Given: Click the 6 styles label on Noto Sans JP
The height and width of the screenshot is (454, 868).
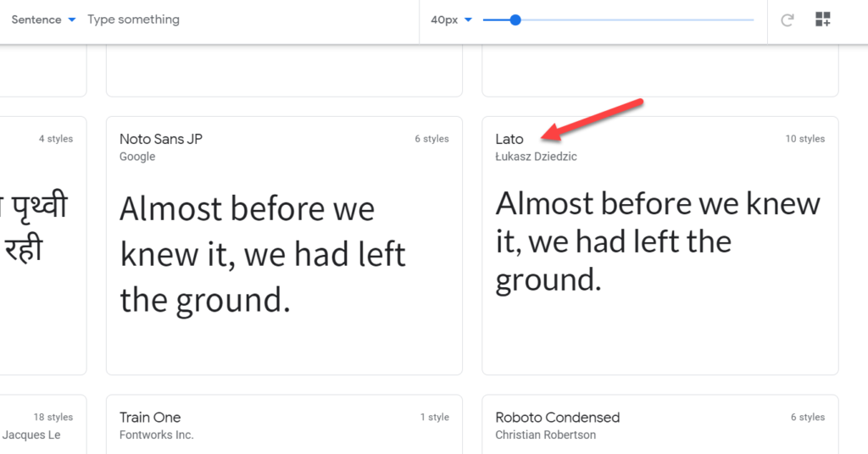Looking at the screenshot, I should tap(431, 139).
